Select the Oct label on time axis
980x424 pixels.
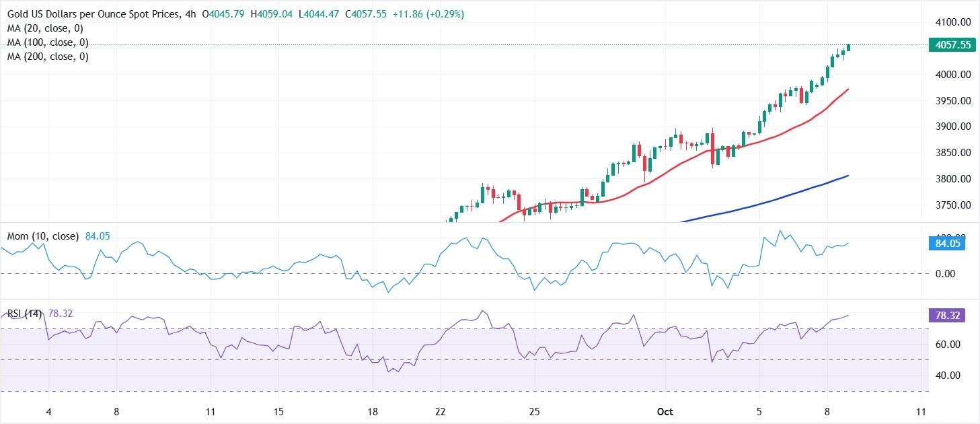(x=665, y=411)
